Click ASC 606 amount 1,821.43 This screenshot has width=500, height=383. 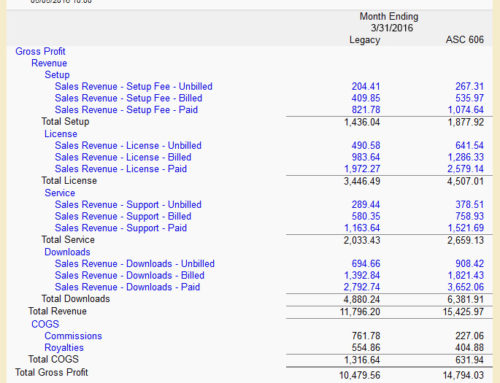(x=466, y=275)
